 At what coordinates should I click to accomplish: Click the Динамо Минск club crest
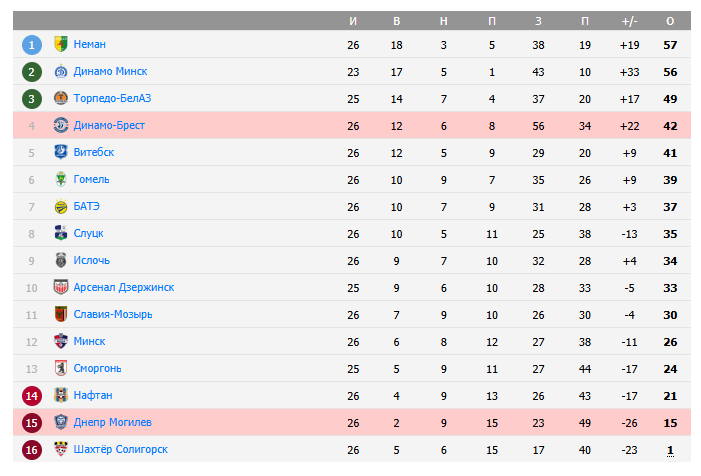point(60,71)
